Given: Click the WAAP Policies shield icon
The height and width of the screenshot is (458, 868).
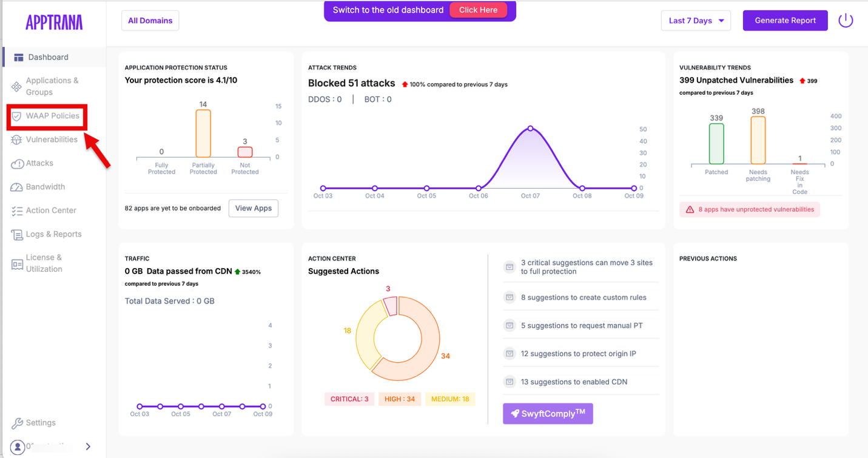Looking at the screenshot, I should pyautogui.click(x=17, y=116).
